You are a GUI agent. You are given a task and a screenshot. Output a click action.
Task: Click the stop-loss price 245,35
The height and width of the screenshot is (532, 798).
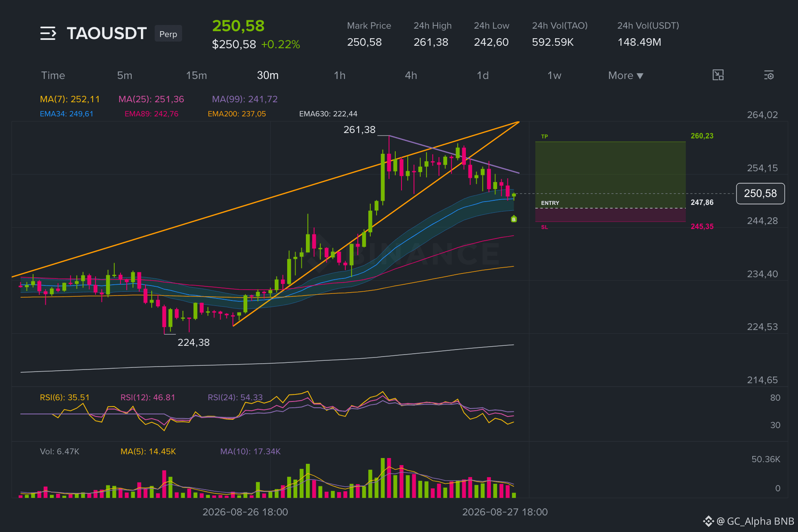(x=702, y=227)
